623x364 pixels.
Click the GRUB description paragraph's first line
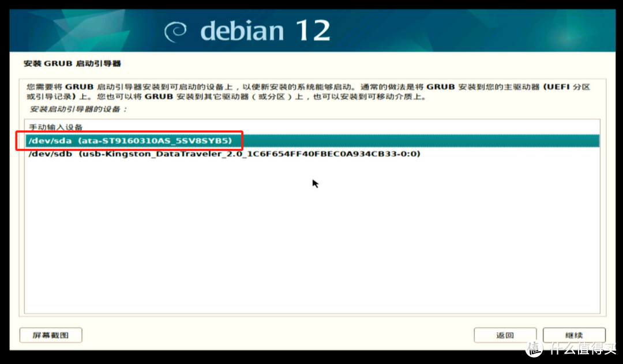pos(288,87)
